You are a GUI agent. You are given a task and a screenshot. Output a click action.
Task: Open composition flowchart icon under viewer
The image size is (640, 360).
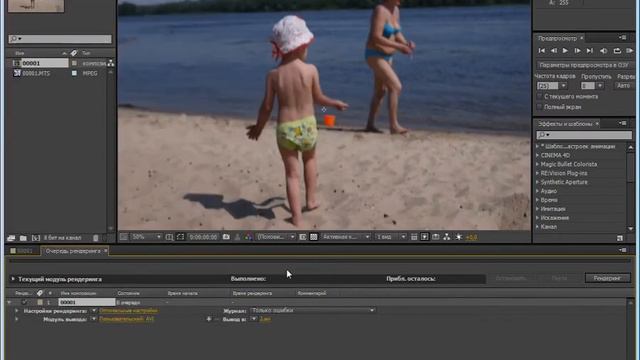pyautogui.click(x=447, y=237)
